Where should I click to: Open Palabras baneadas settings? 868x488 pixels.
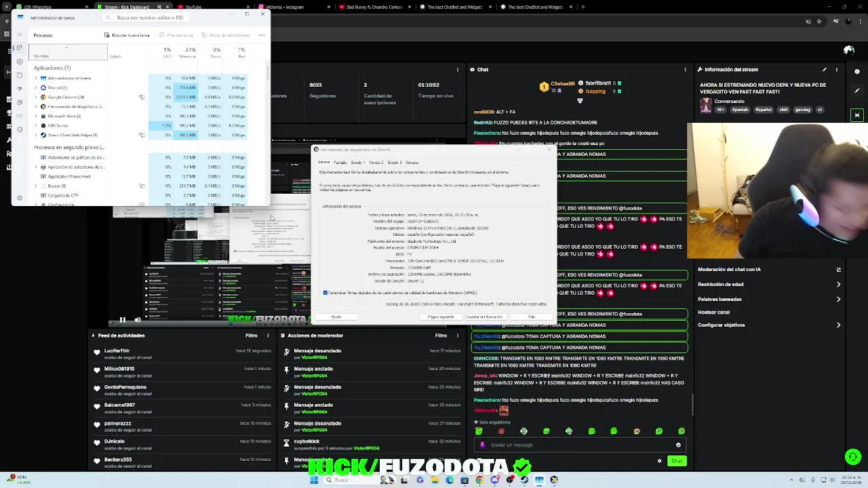[x=770, y=299]
